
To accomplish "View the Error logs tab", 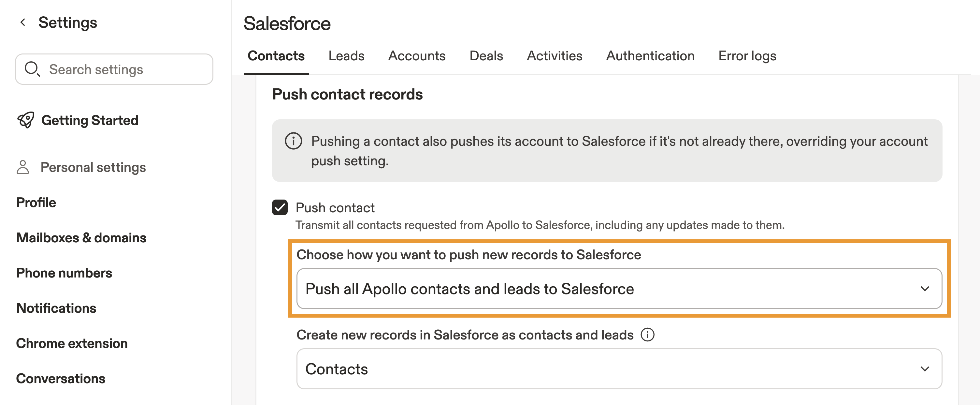I will [747, 56].
